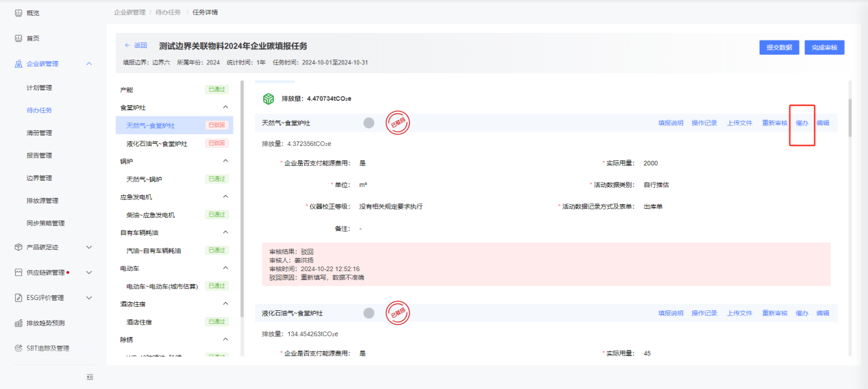
Task: Click the 概览 overview icon in sidebar
Action: pos(18,13)
